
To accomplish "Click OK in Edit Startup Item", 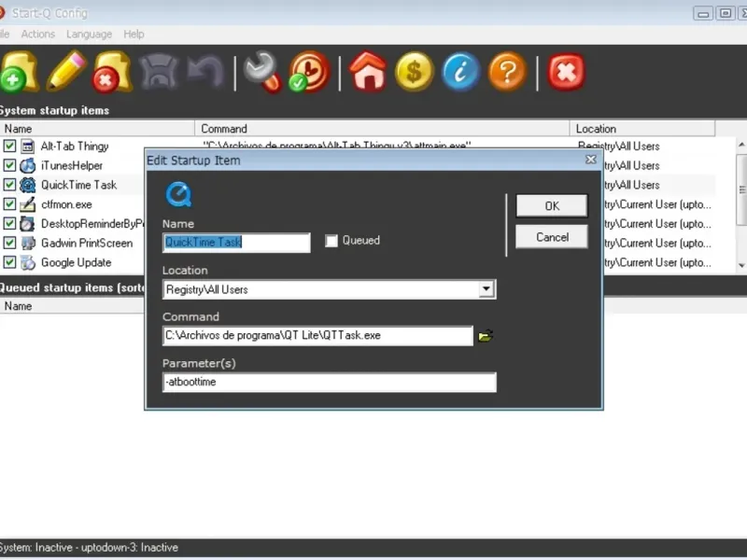I will (x=552, y=205).
